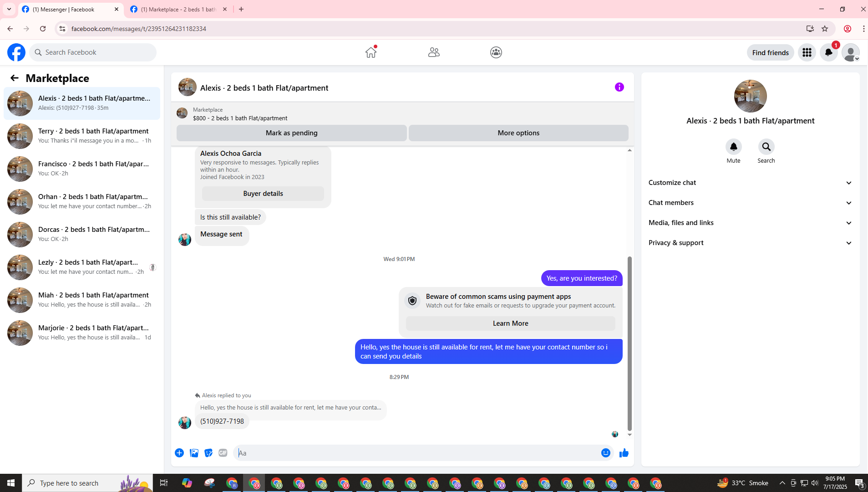Open the notifications bell icon
The height and width of the screenshot is (492, 868).
[829, 52]
